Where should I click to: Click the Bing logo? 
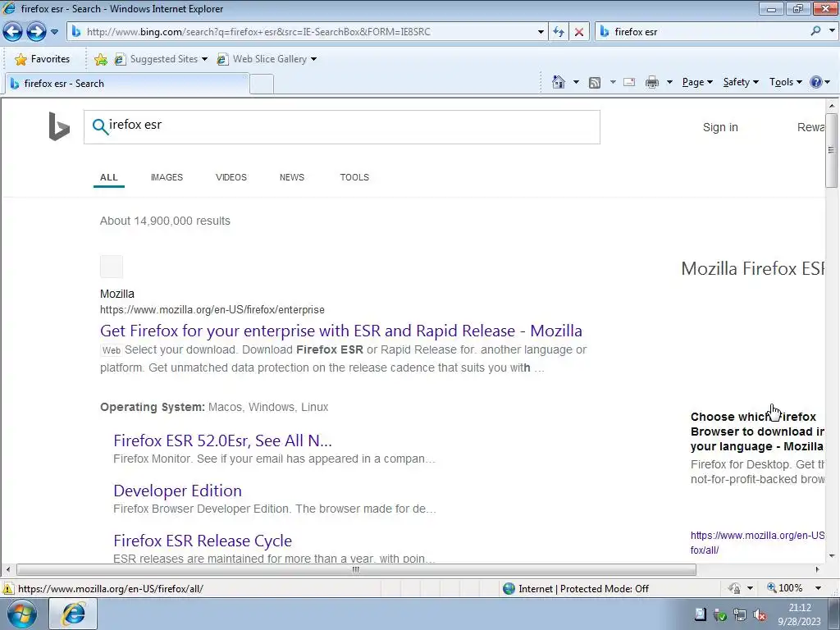59,126
